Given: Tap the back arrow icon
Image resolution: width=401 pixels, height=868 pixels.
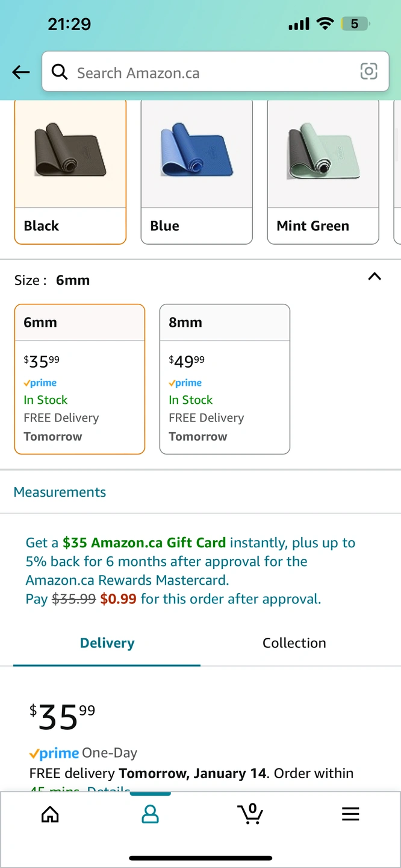Looking at the screenshot, I should pos(21,73).
